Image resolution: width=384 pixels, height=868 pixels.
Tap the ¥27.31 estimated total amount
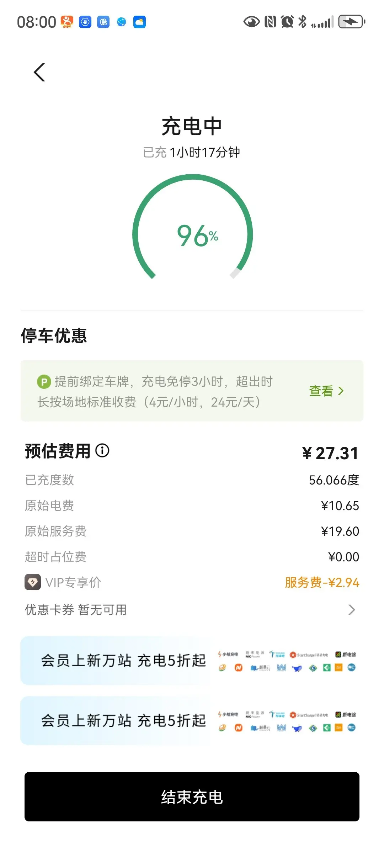coord(330,453)
